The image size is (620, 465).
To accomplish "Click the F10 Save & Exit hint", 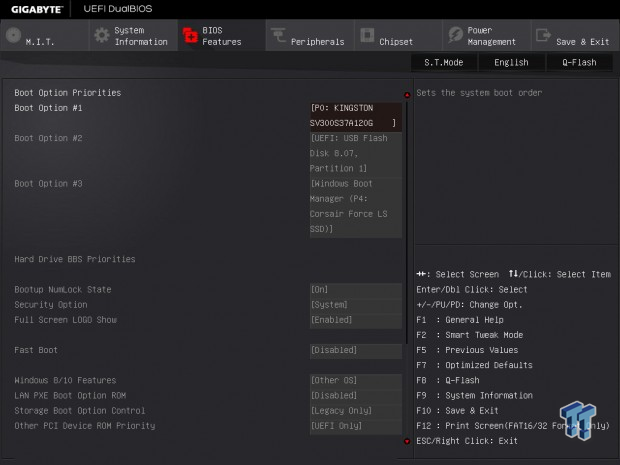I will (x=457, y=411).
